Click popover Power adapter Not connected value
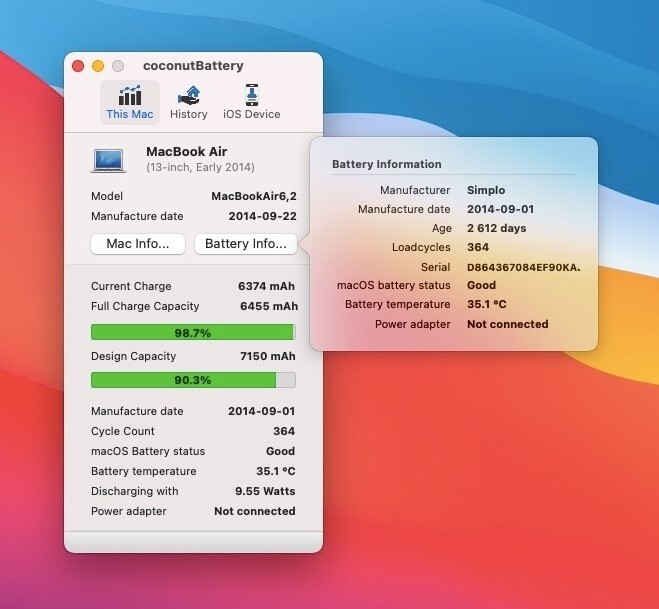The height and width of the screenshot is (609, 659). [508, 324]
